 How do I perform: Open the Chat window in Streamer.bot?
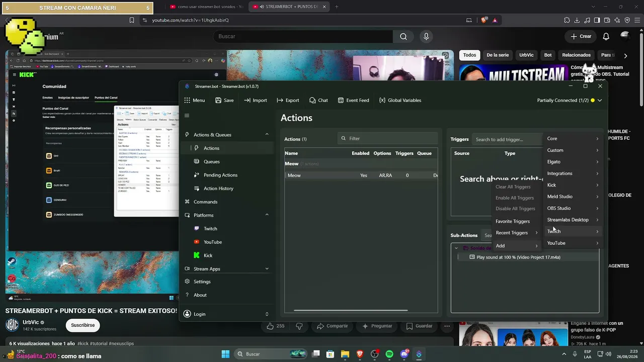318,100
